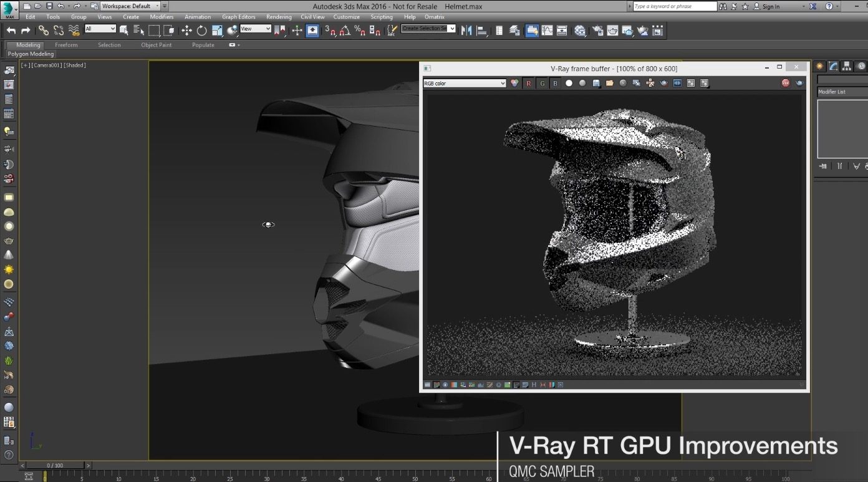Click the Bind to Space Warp tool
Viewport: 868px width, 482px height.
[x=74, y=31]
